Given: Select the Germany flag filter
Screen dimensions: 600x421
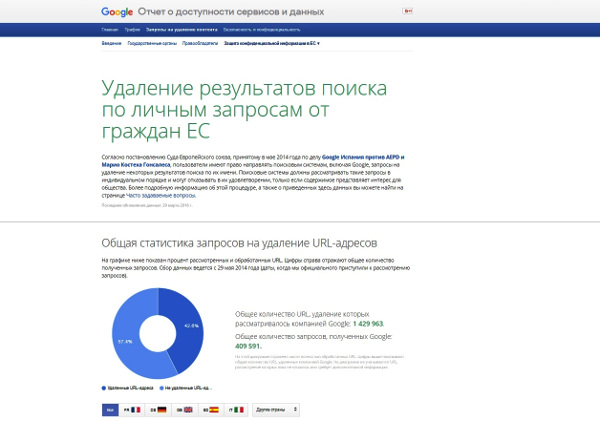Looking at the screenshot, I should pyautogui.click(x=159, y=410).
